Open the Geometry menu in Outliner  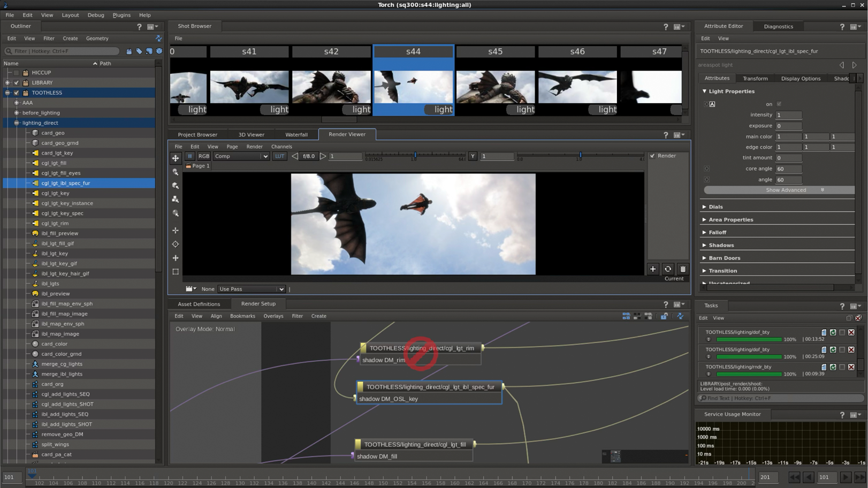pos(97,39)
